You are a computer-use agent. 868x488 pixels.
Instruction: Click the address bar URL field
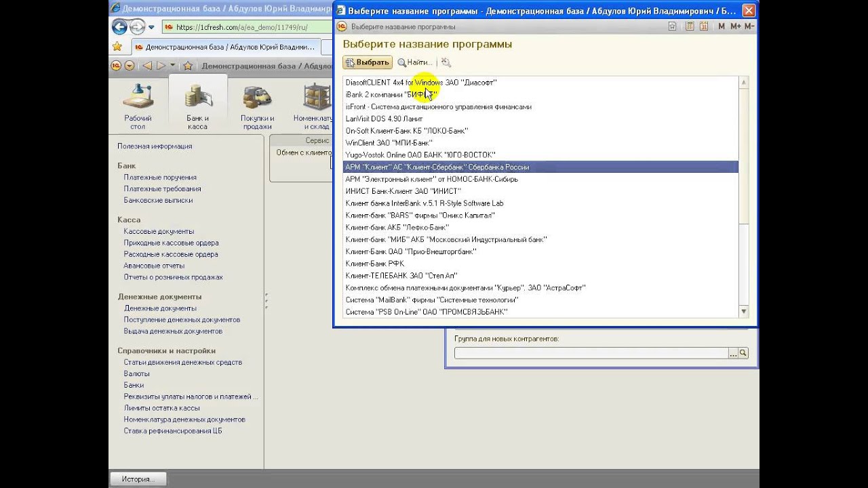(248, 28)
